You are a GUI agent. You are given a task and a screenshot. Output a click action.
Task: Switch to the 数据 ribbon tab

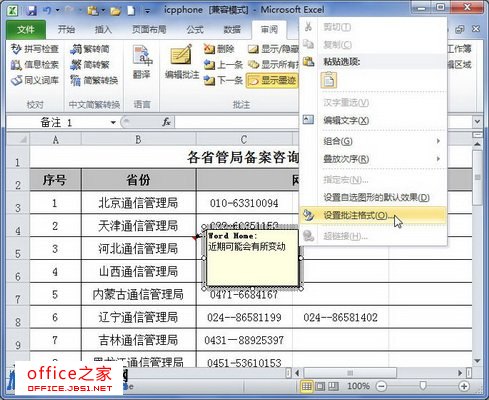(232, 29)
